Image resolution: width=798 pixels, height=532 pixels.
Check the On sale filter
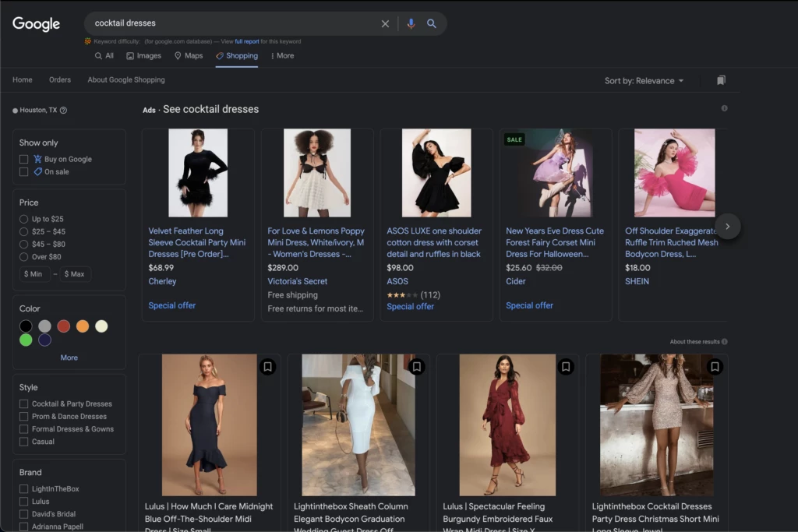[x=23, y=172]
